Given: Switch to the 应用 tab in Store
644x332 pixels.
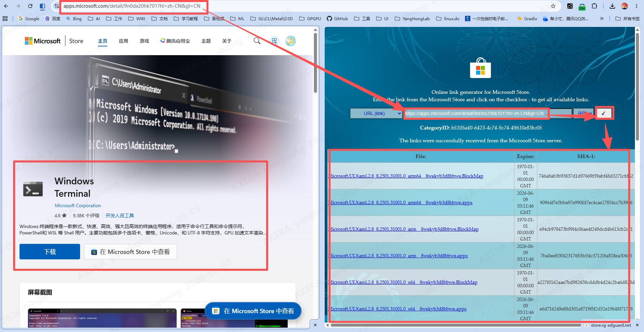Looking at the screenshot, I should pos(123,41).
